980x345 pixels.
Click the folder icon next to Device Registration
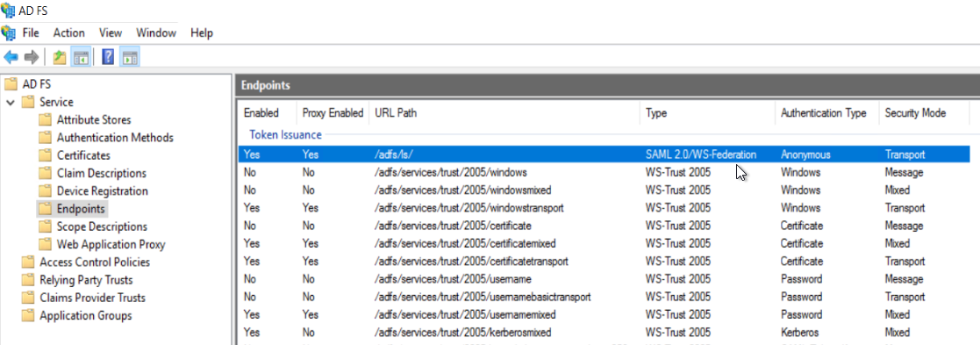click(x=45, y=191)
